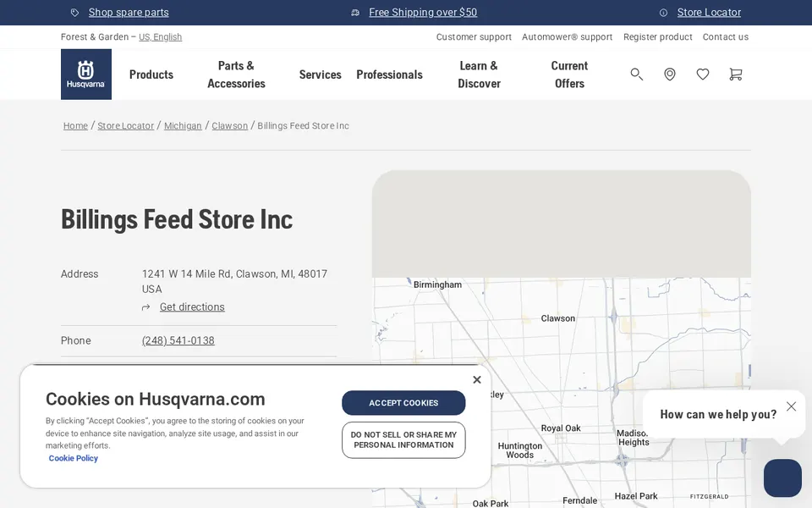Go to Michigan breadcrumb
812x508 pixels.
coord(183,125)
